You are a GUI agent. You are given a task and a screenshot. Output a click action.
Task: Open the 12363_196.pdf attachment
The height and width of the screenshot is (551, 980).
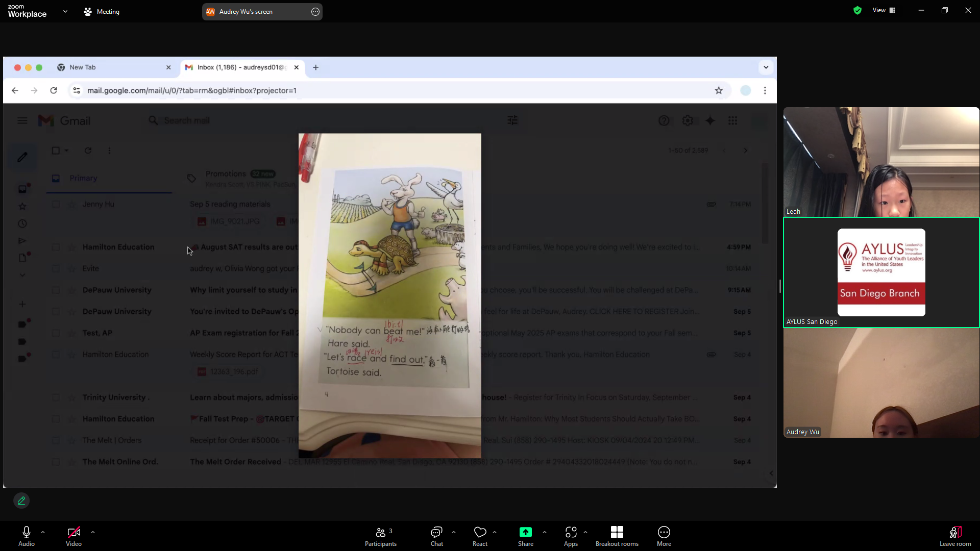point(229,371)
